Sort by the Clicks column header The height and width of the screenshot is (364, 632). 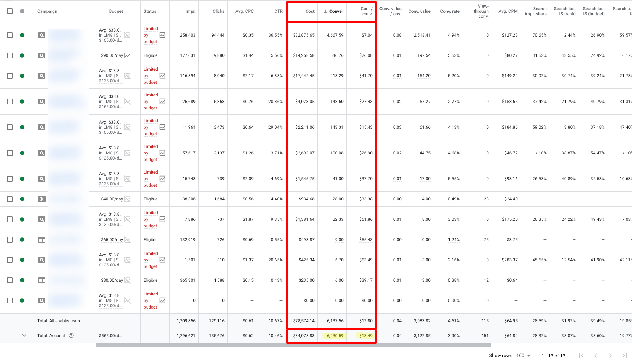pyautogui.click(x=218, y=11)
